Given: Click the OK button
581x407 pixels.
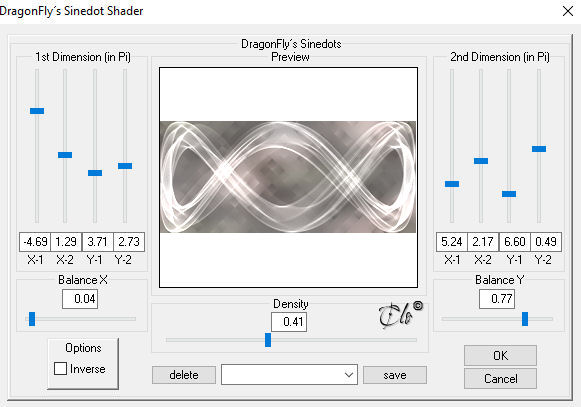Looking at the screenshot, I should click(x=500, y=355).
